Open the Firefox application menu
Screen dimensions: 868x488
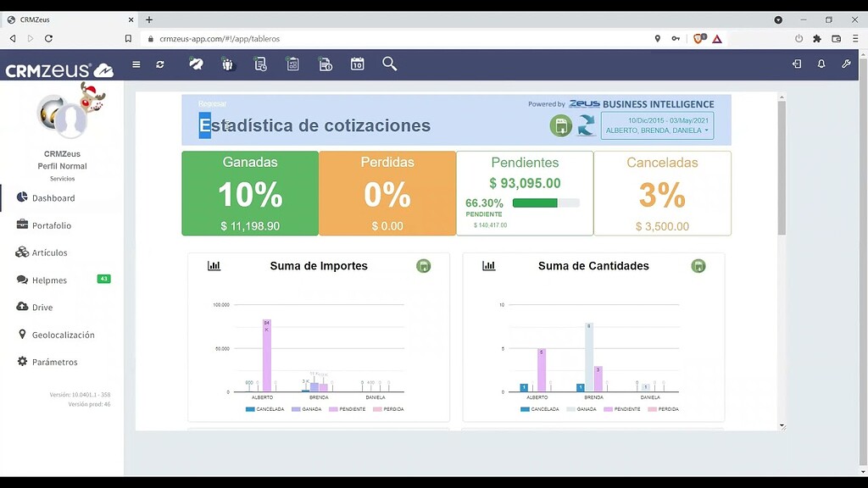856,38
